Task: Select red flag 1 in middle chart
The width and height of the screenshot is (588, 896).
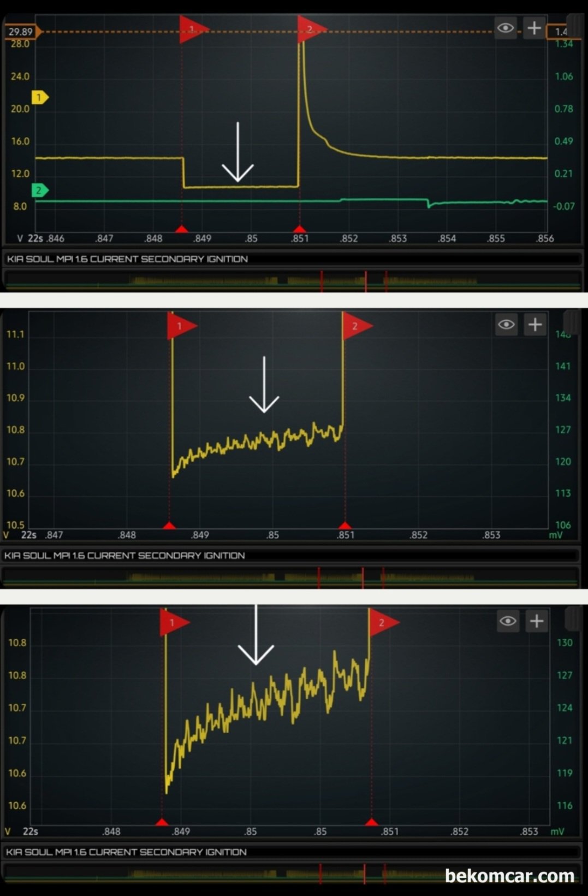Action: (x=181, y=326)
